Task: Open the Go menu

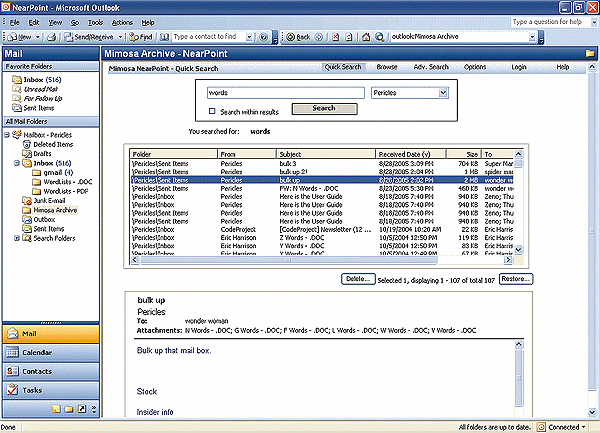Action: pos(75,23)
